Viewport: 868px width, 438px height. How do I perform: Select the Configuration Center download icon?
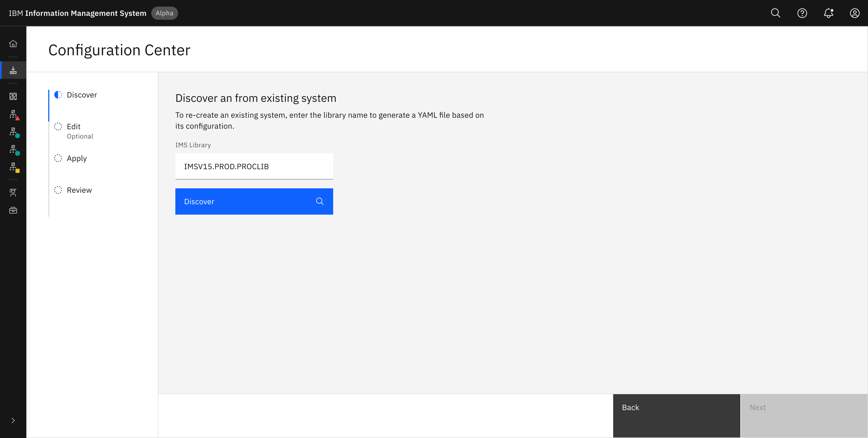pos(13,70)
